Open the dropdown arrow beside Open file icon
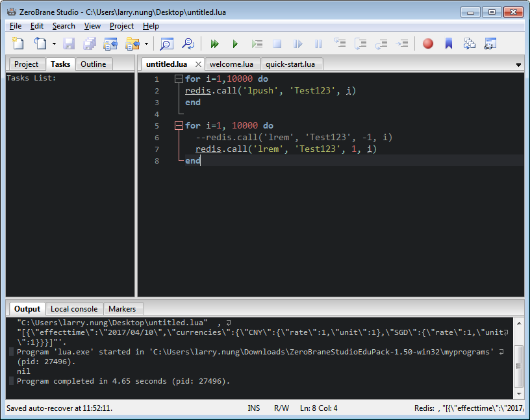Screen dimensions: 530x420 [x=54, y=43]
